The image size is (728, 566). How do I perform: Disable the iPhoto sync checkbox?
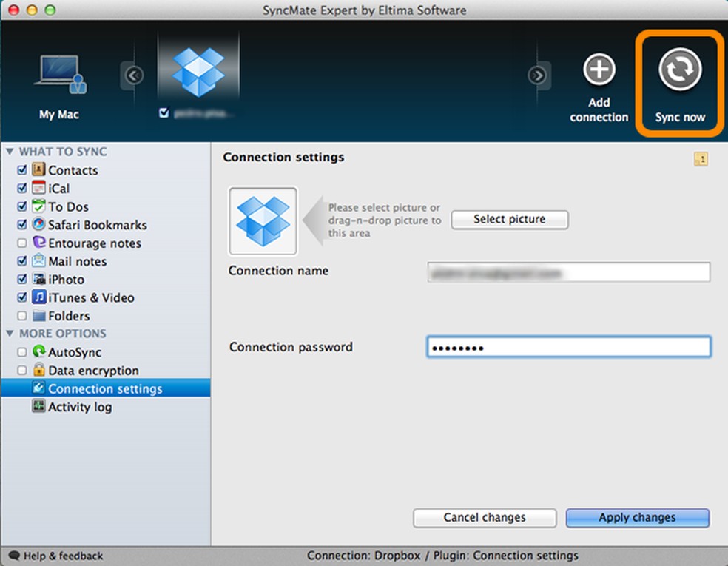point(21,279)
